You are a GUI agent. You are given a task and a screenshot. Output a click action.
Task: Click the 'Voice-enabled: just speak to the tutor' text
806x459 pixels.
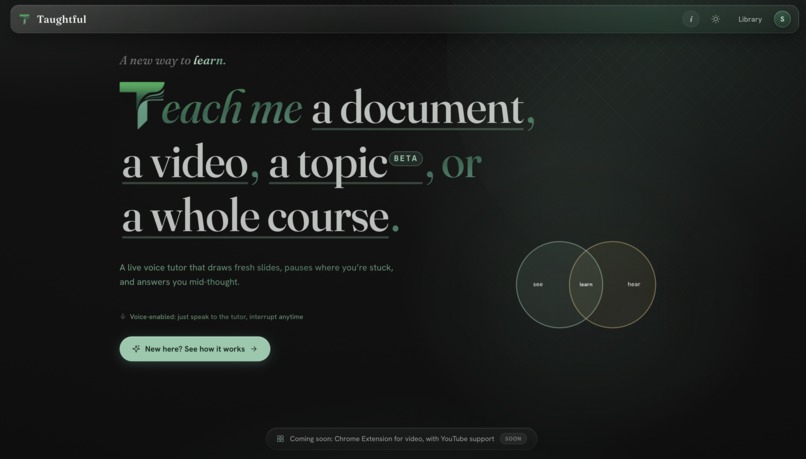pos(216,317)
